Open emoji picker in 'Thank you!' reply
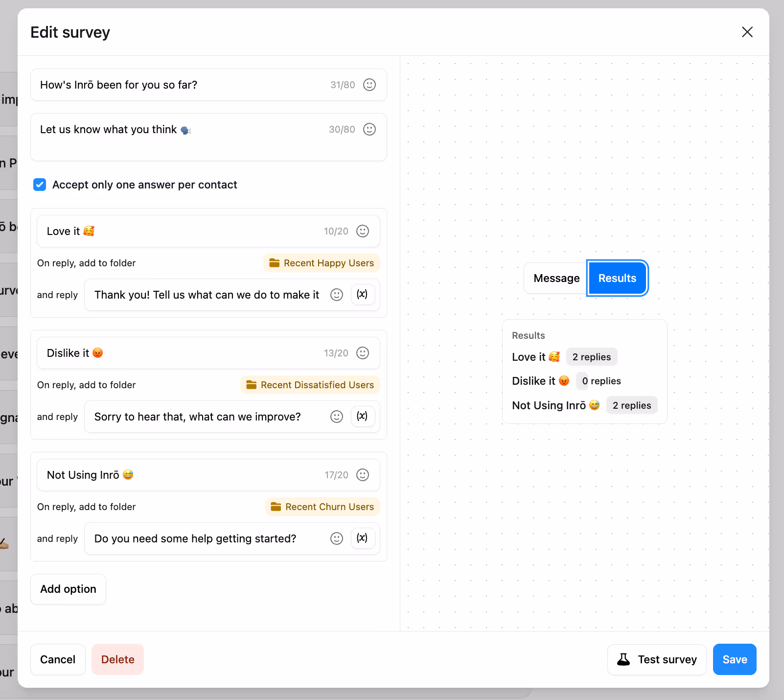The width and height of the screenshot is (784, 700). (337, 295)
